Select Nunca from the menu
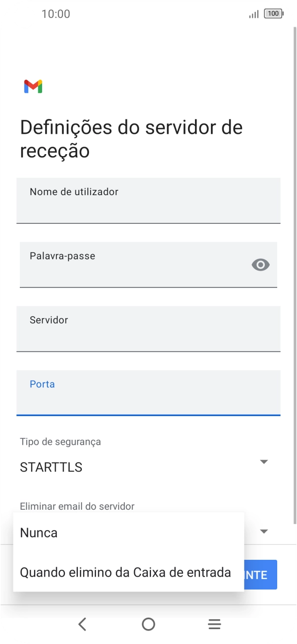Viewport: 297px width, 644px height. (38, 533)
